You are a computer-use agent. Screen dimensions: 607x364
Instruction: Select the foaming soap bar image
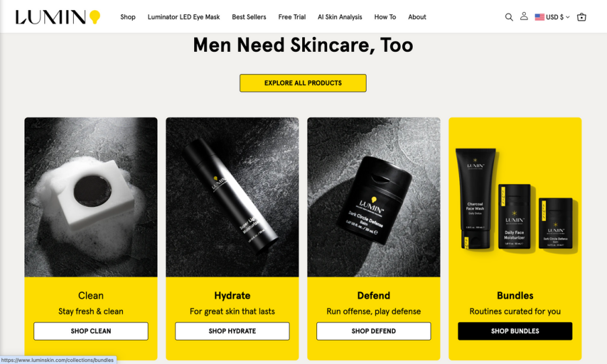(91, 197)
